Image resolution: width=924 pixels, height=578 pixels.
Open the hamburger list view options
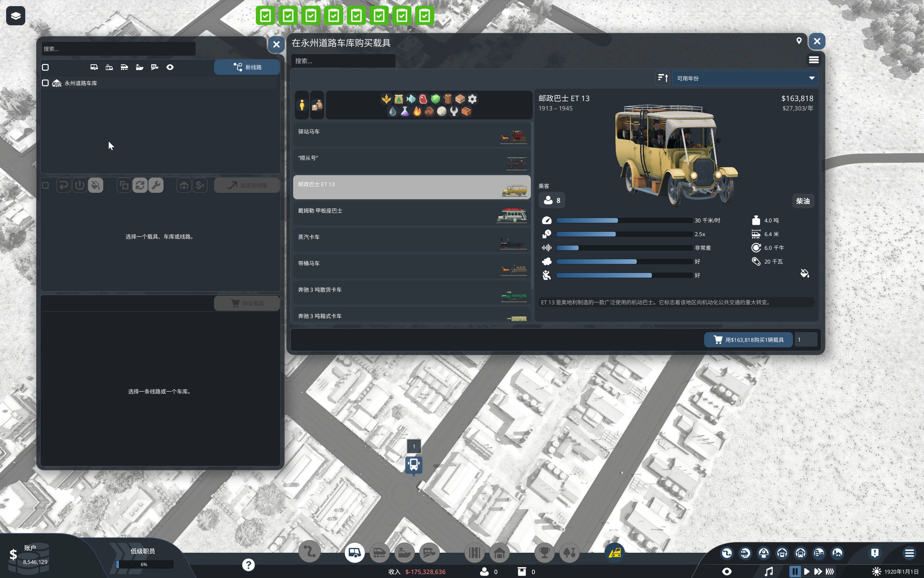pyautogui.click(x=813, y=60)
